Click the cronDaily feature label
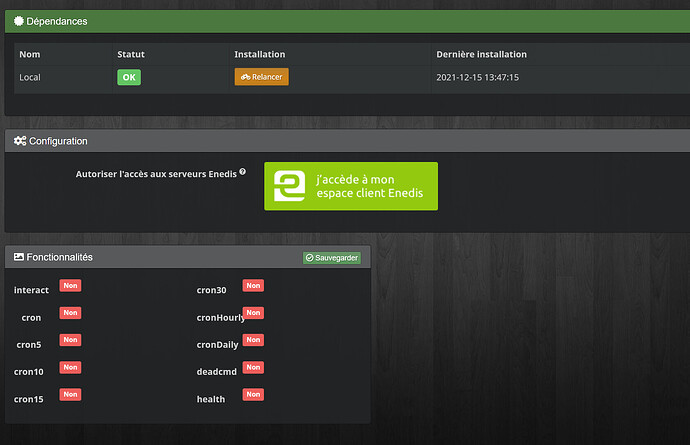This screenshot has height=445, width=690. pos(217,345)
